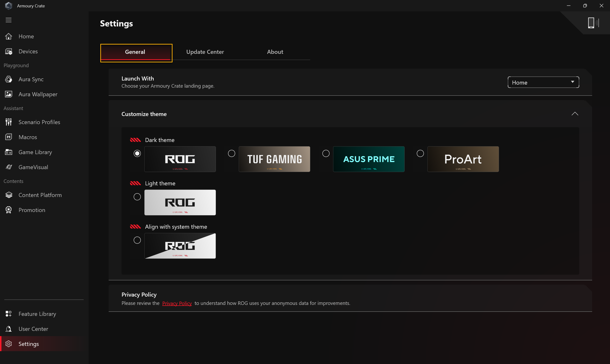Click the Armoury Crate logo in title bar
This screenshot has height=364, width=610.
coord(9,6)
